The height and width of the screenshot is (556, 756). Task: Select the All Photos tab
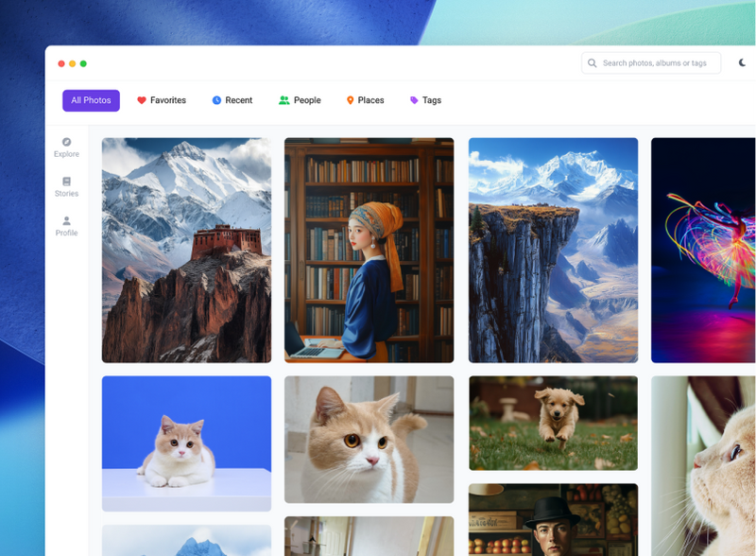click(91, 100)
